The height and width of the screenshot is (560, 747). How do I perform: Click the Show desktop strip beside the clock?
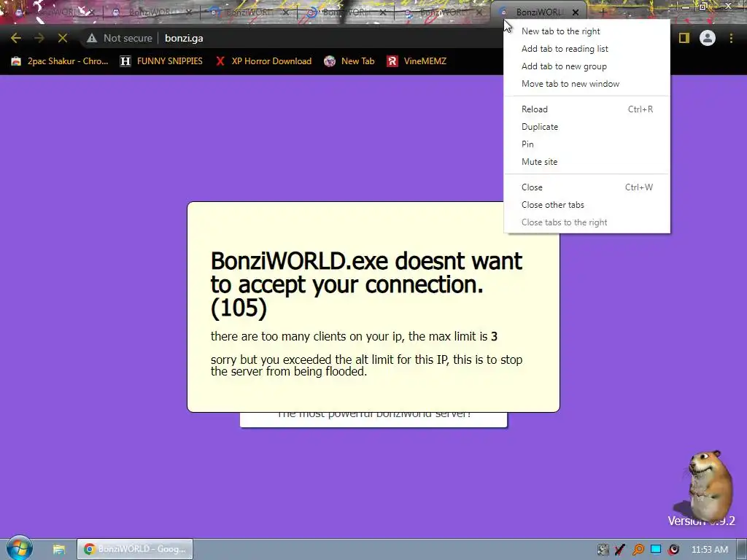pyautogui.click(x=742, y=549)
